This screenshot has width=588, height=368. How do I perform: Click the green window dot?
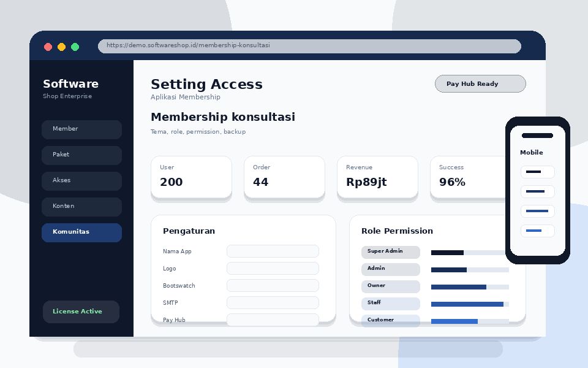click(75, 47)
